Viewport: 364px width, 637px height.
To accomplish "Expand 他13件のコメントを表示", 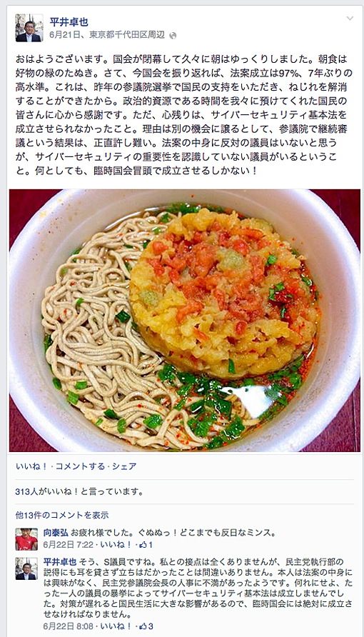I will coord(62,515).
